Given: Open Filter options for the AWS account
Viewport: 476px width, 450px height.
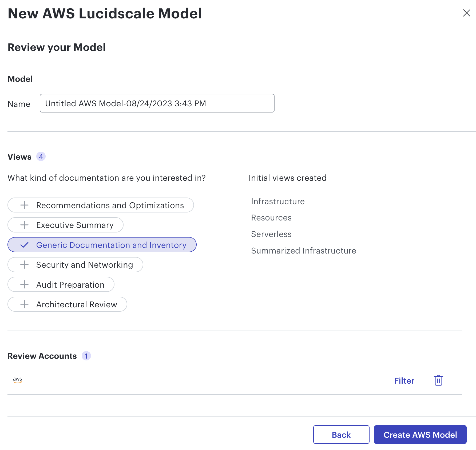Looking at the screenshot, I should [404, 381].
